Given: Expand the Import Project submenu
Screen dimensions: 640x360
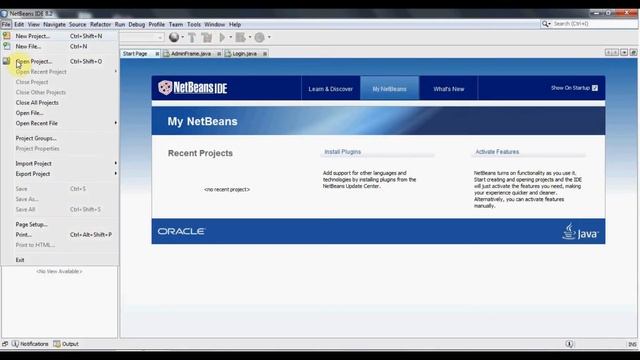Looking at the screenshot, I should click(x=116, y=163).
